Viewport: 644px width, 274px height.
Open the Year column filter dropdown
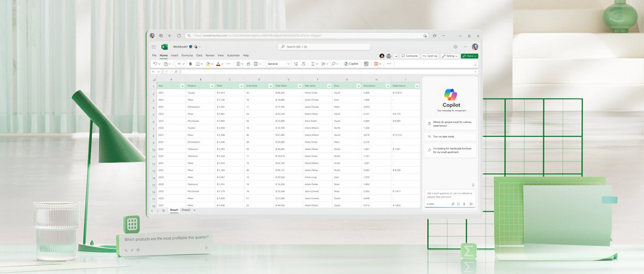[x=182, y=86]
